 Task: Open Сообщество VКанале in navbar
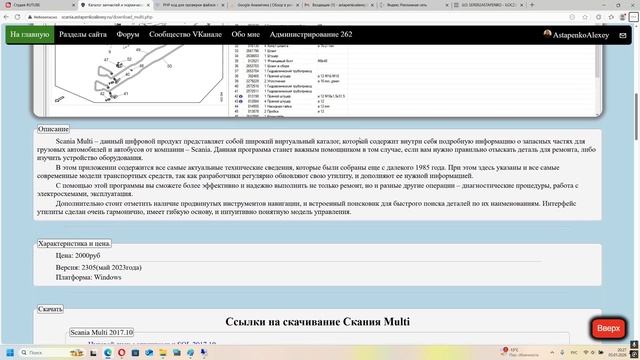[x=185, y=34]
